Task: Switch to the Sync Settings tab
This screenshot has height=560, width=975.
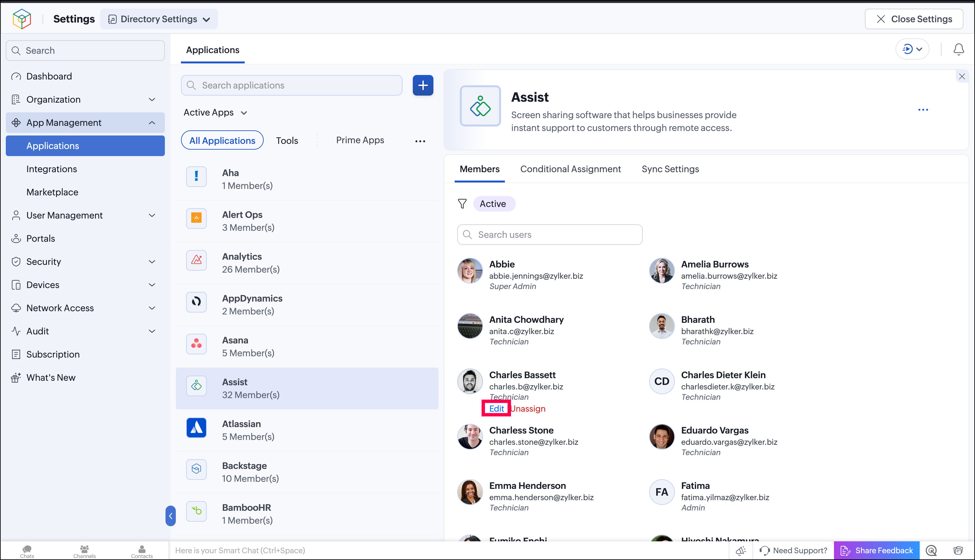Action: coord(670,169)
